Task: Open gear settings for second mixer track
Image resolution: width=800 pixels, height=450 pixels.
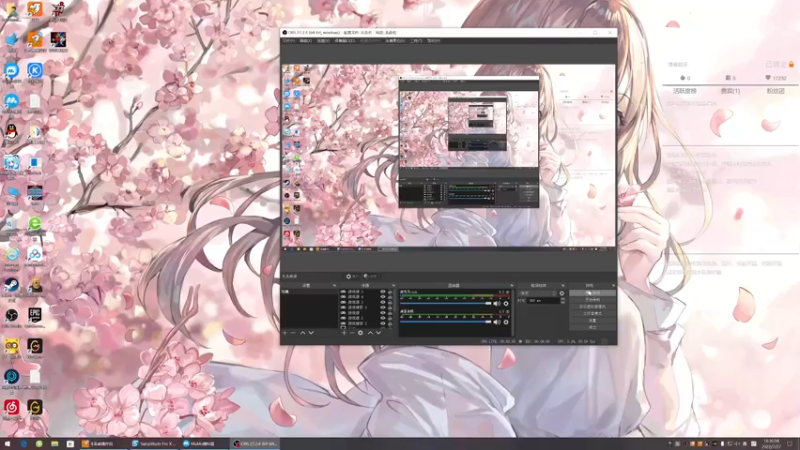Action: point(506,322)
